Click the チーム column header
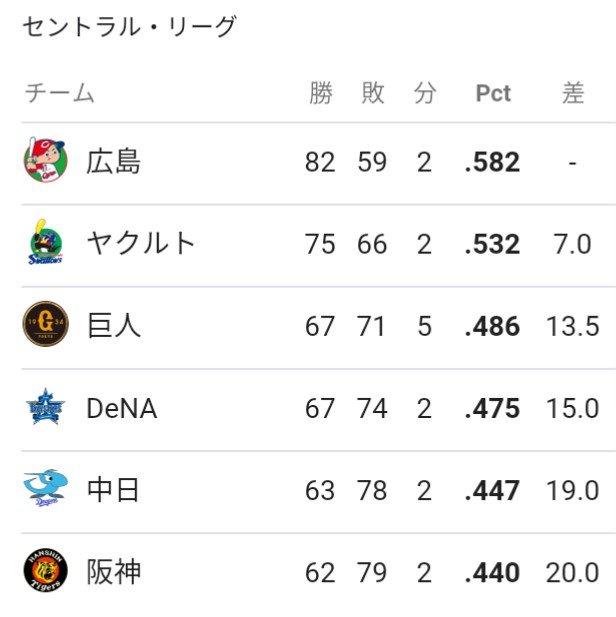The width and height of the screenshot is (616, 617). point(59,93)
